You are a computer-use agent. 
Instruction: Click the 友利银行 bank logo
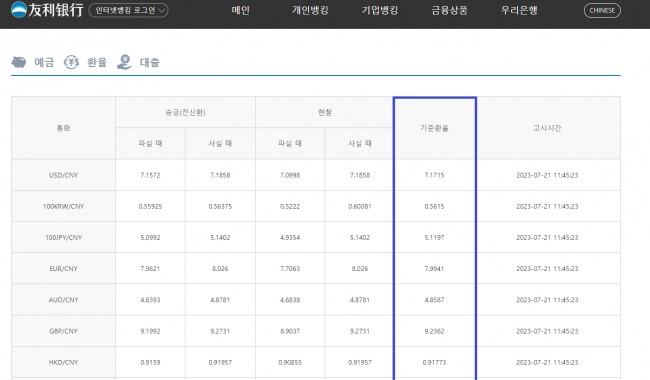(47, 10)
